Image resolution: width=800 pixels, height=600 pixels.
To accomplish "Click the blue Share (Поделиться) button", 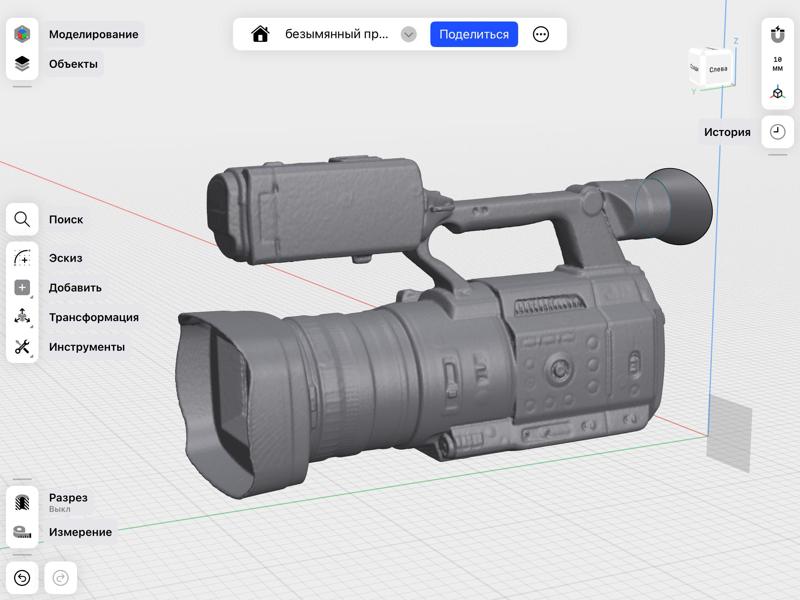I will [x=474, y=34].
